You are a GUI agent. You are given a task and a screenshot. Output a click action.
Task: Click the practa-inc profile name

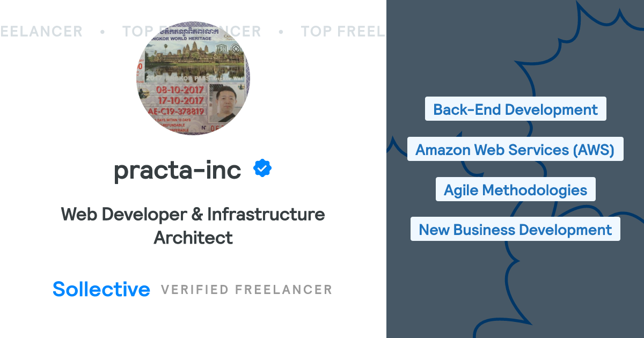pyautogui.click(x=178, y=170)
